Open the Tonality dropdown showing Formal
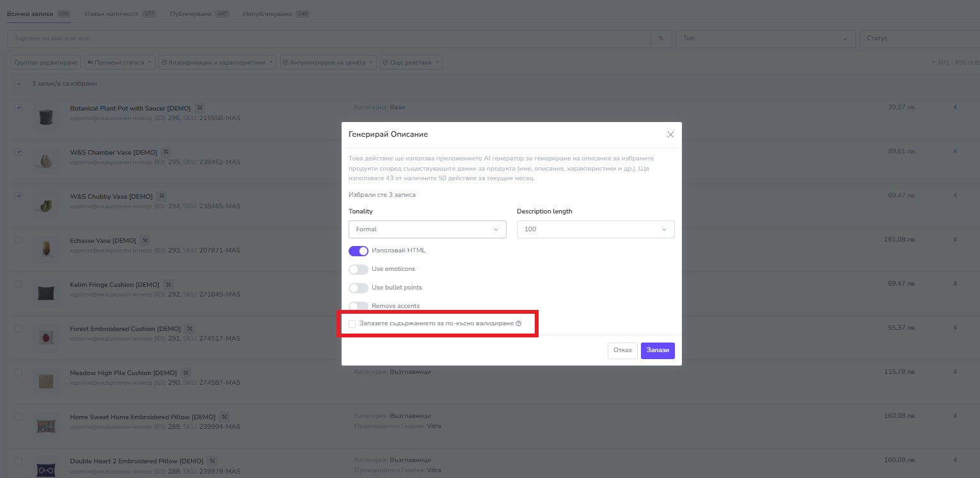This screenshot has width=980, height=478. (427, 229)
